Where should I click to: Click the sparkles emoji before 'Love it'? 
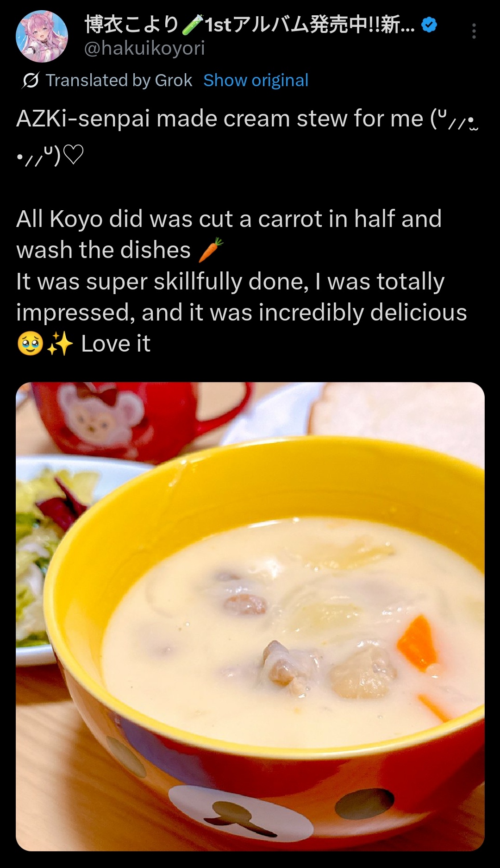[60, 344]
